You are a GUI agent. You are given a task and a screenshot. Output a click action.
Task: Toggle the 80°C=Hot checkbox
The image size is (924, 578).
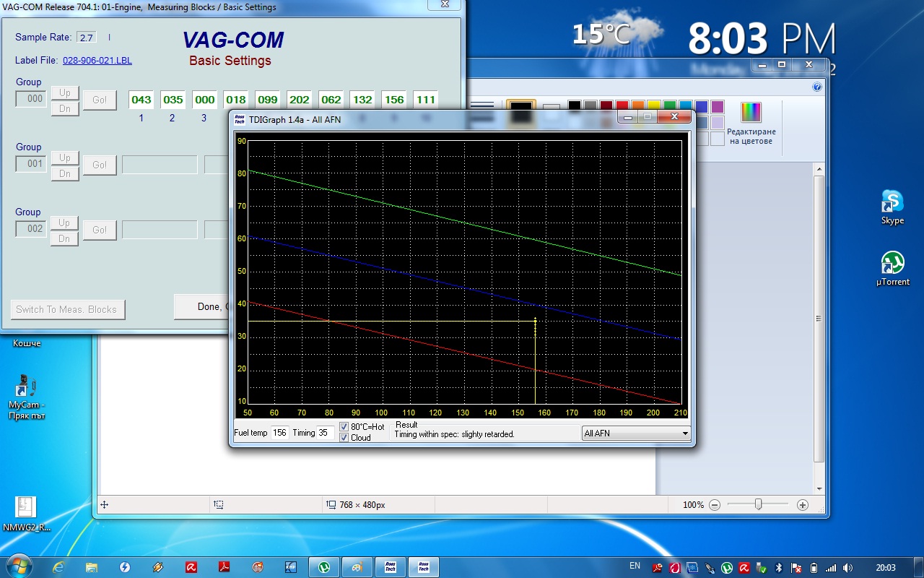(x=344, y=427)
